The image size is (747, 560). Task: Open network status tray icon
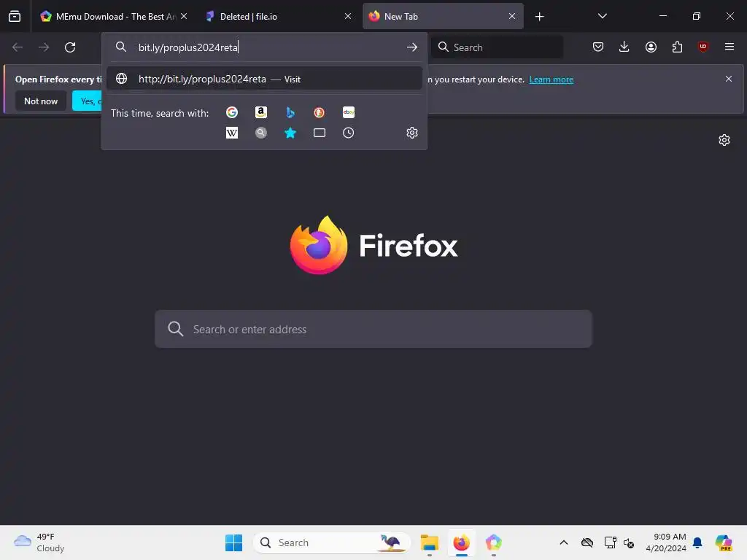(610, 542)
